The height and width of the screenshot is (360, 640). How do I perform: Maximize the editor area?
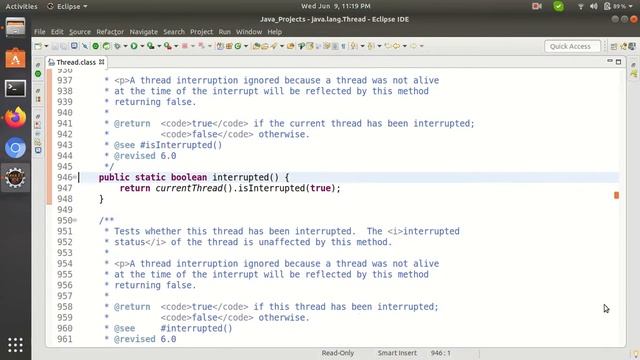618,62
